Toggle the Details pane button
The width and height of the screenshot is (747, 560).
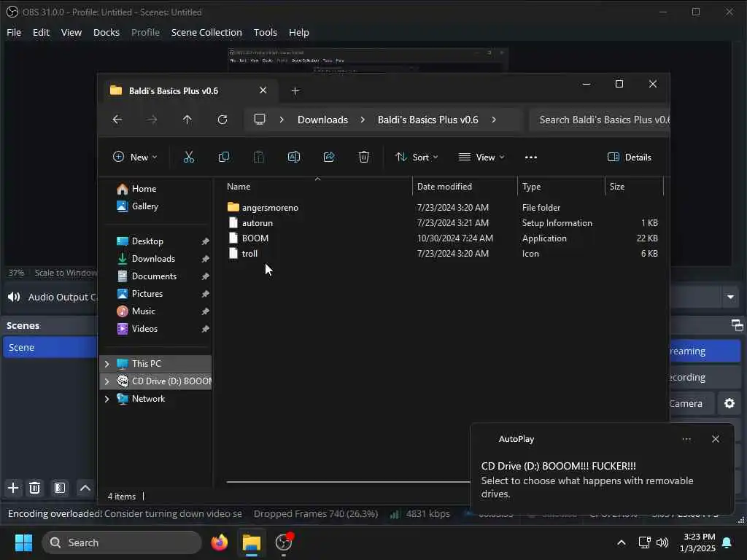pos(630,157)
